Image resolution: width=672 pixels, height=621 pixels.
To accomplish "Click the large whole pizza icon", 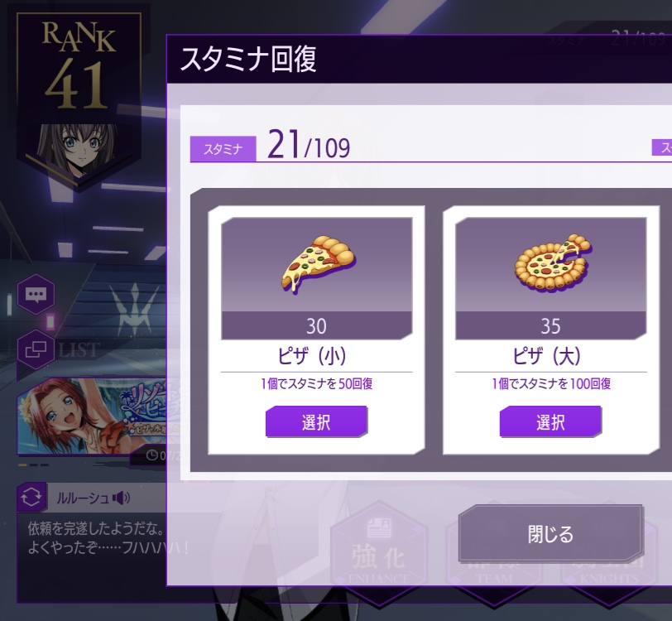I will (553, 263).
